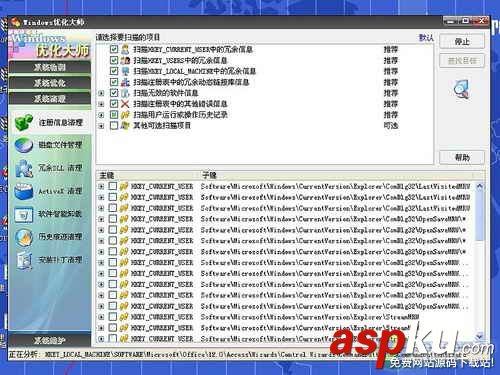Image resolution: width=500 pixels, height=375 pixels.
Task: Click the icon of 扫描无效的软件信息
Action: coord(125,93)
